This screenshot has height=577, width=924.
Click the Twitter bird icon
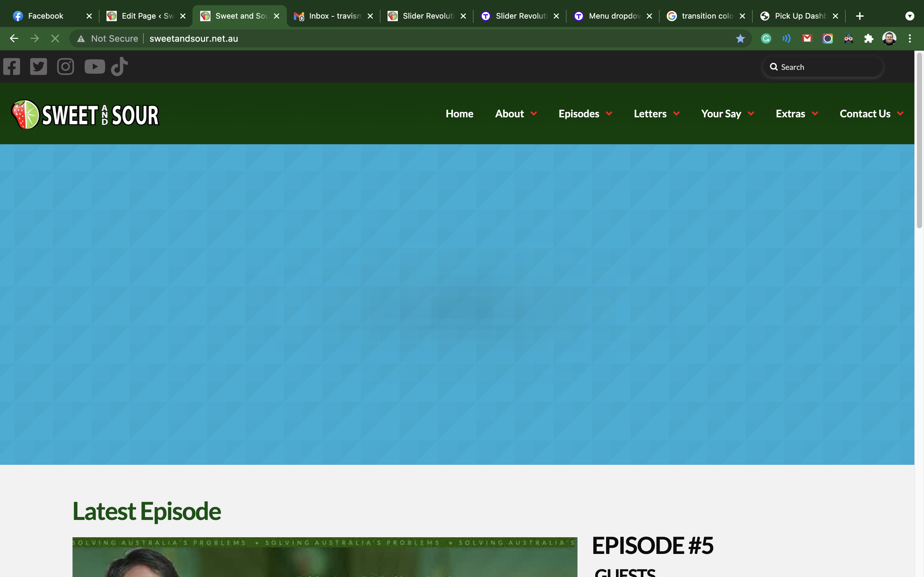[38, 67]
